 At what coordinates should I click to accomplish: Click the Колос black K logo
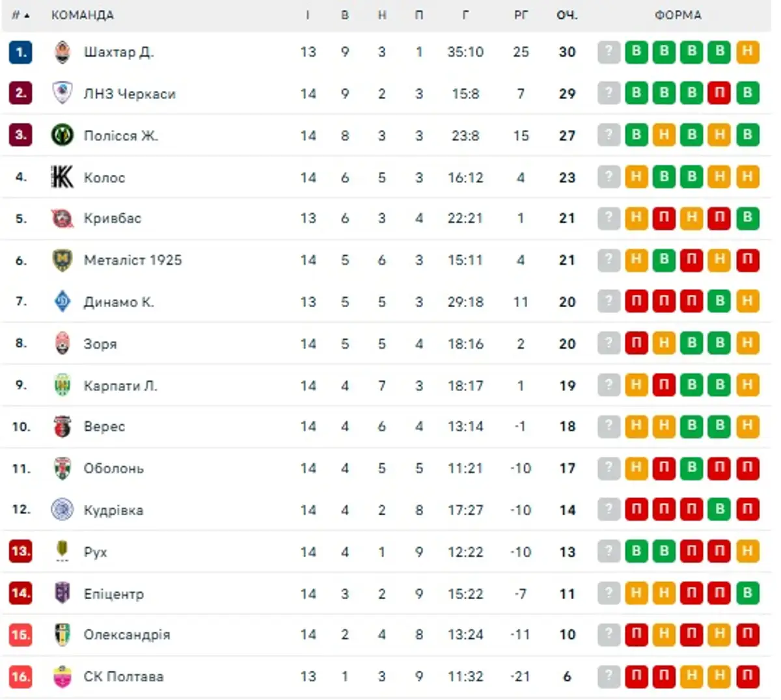point(62,177)
